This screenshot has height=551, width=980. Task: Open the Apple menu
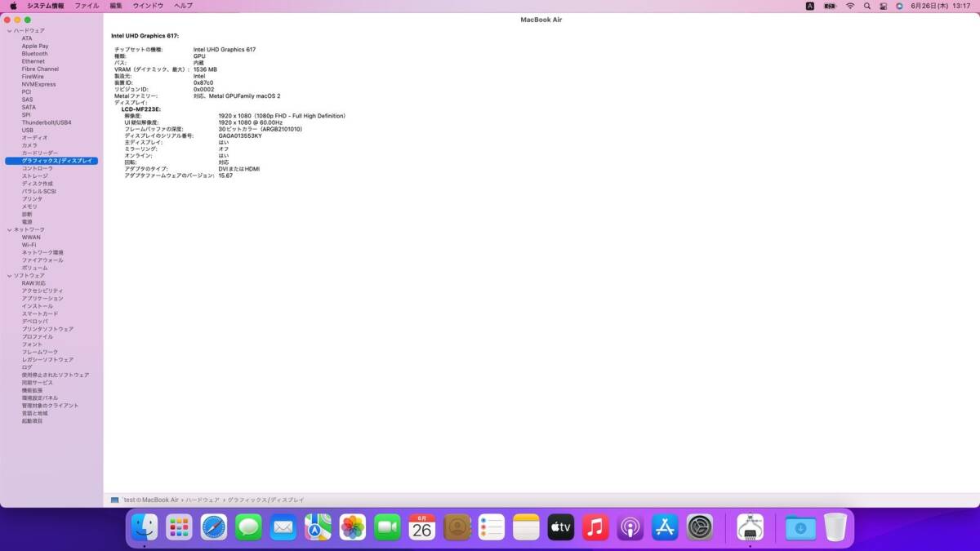pyautogui.click(x=13, y=6)
